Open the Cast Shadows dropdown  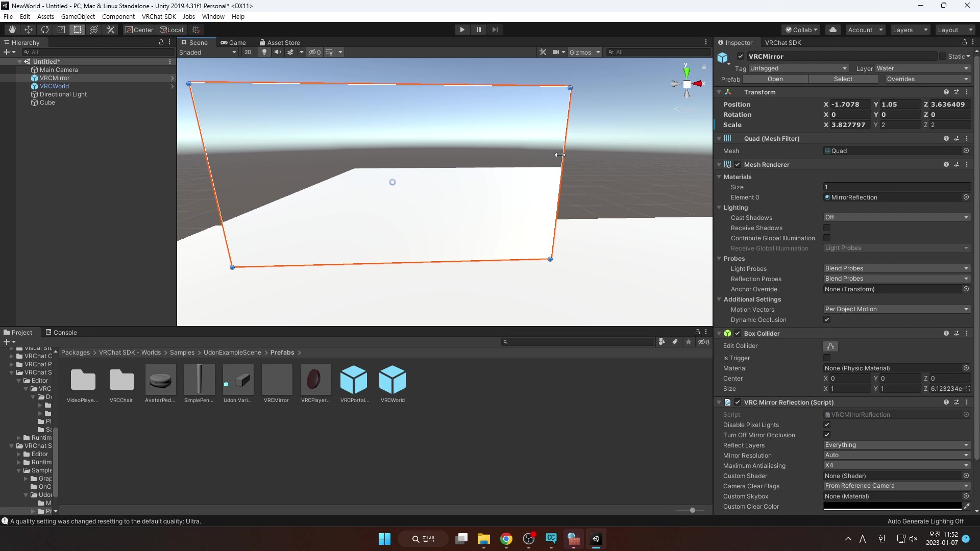(896, 218)
